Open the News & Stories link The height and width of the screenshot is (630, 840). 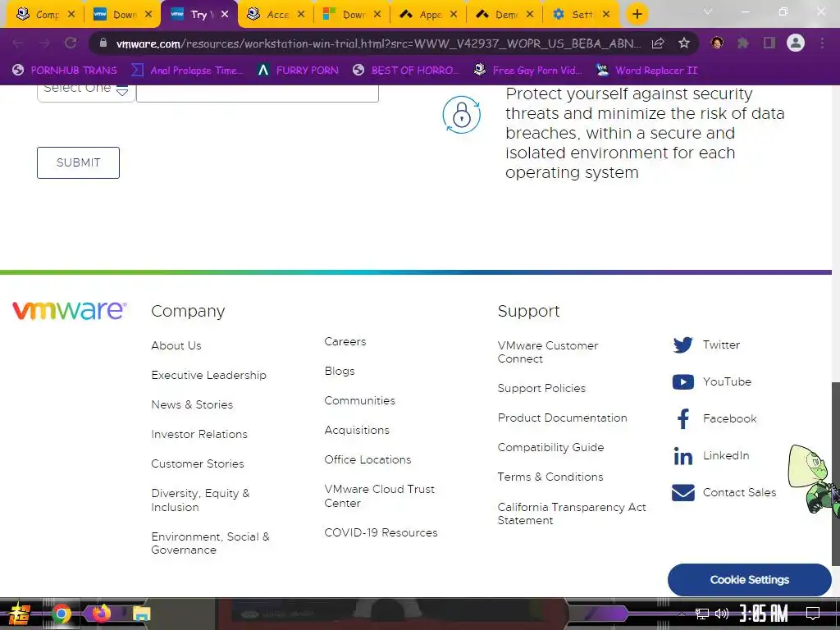(192, 404)
